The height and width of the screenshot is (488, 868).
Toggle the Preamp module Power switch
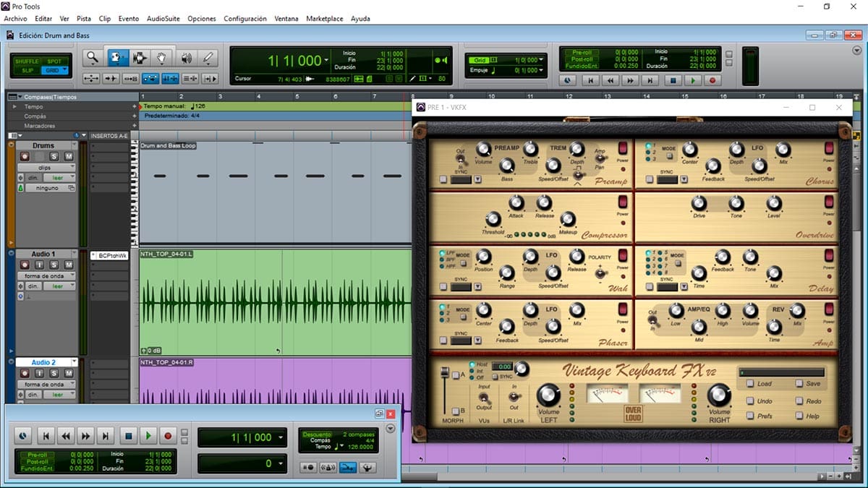pos(623,149)
